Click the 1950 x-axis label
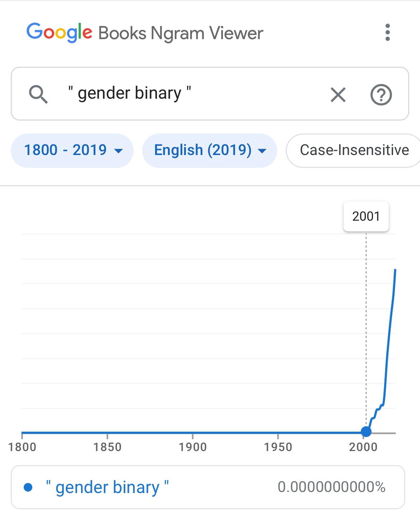Image resolution: width=420 pixels, height=516 pixels. pos(278,447)
